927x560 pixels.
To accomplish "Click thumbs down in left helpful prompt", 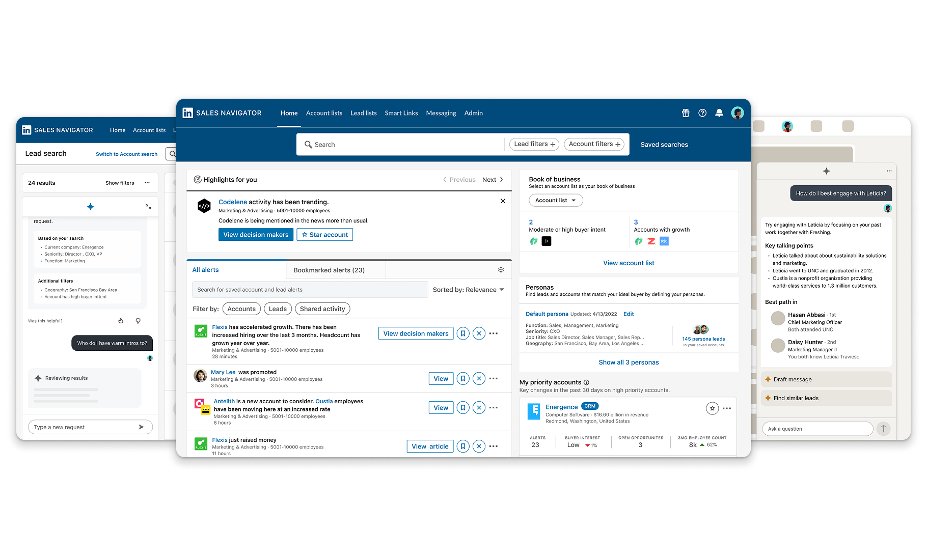I will 138,321.
